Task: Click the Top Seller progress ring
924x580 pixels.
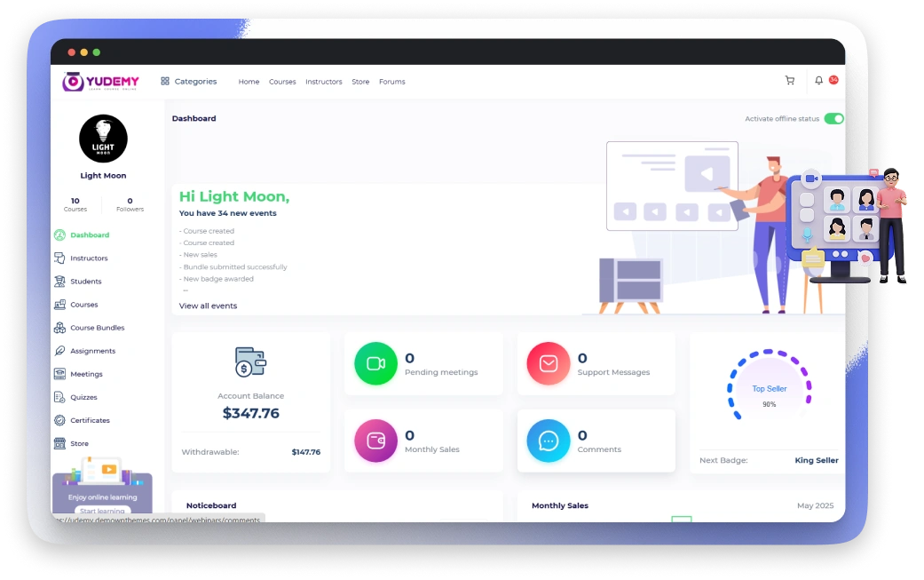Action: (x=769, y=385)
